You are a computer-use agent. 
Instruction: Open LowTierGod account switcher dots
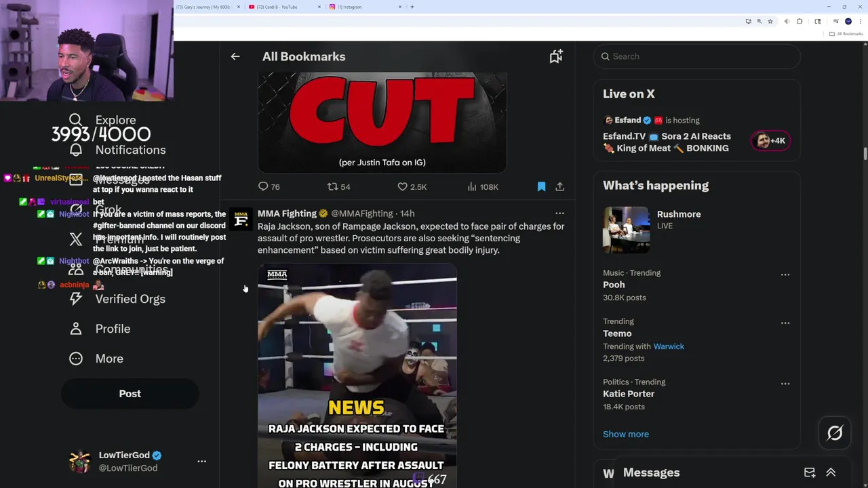201,461
